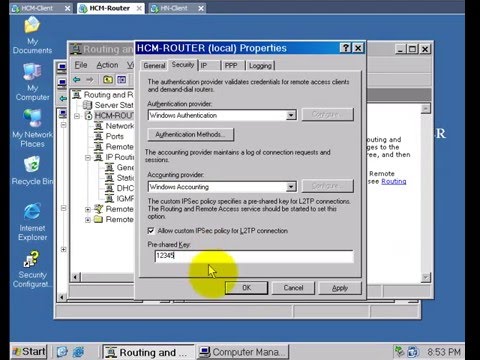This screenshot has height=360, width=480.
Task: Open Accounting provider dropdown
Action: (291, 187)
